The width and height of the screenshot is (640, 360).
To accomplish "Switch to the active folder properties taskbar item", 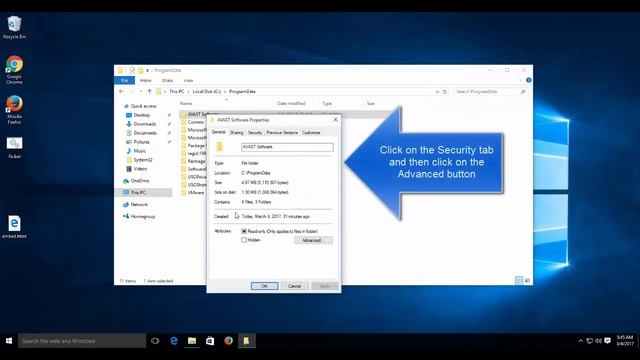I will point(246,340).
